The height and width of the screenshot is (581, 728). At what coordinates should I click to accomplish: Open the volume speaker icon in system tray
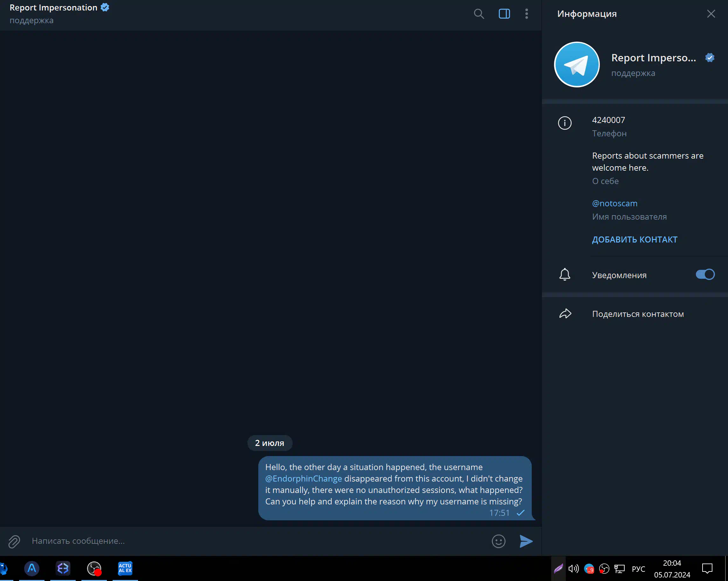pos(573,569)
